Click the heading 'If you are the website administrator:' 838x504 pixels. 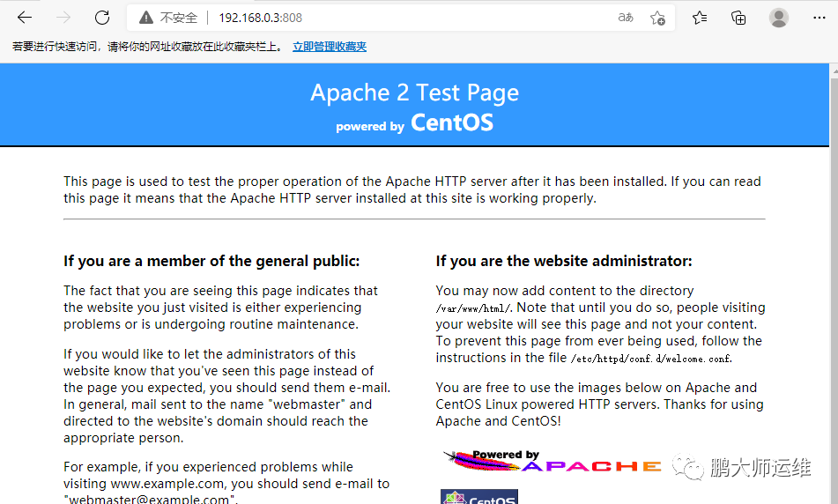[x=564, y=261]
